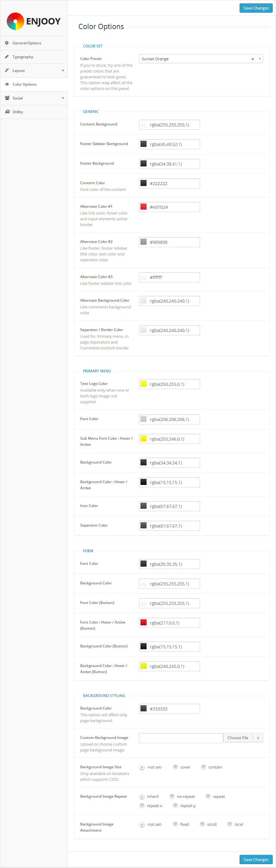The image size is (276, 868).
Task: Expand the Layout submenu arrow
Action: pyautogui.click(x=63, y=71)
